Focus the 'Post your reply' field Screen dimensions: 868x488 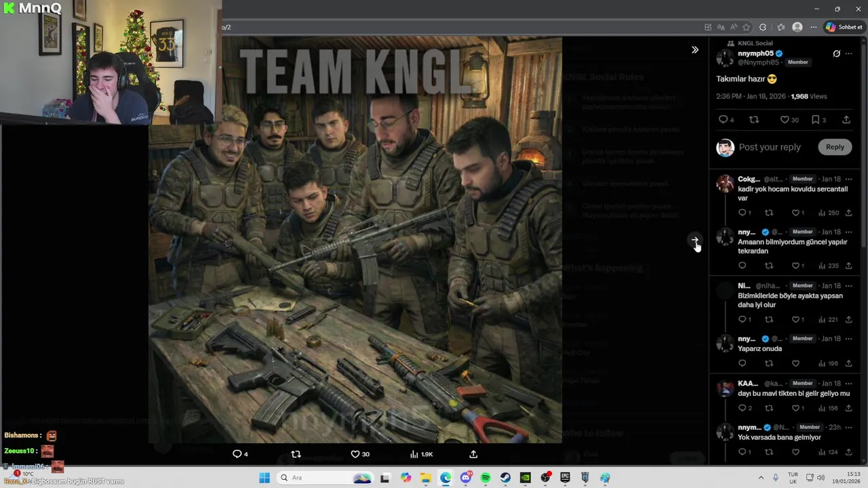pyautogui.click(x=770, y=147)
